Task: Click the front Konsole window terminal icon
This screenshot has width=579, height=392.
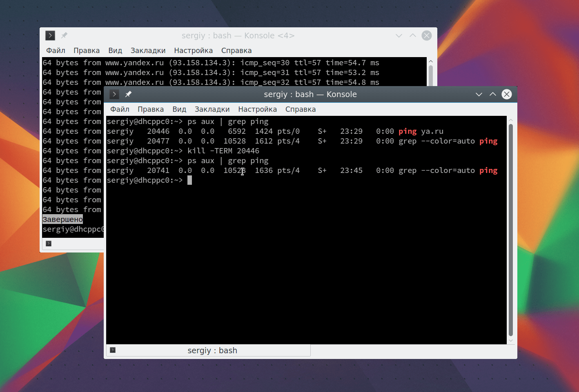Action: [114, 94]
